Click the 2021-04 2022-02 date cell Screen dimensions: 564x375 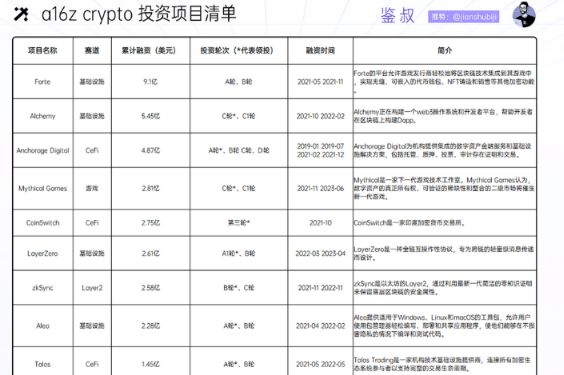click(320, 326)
